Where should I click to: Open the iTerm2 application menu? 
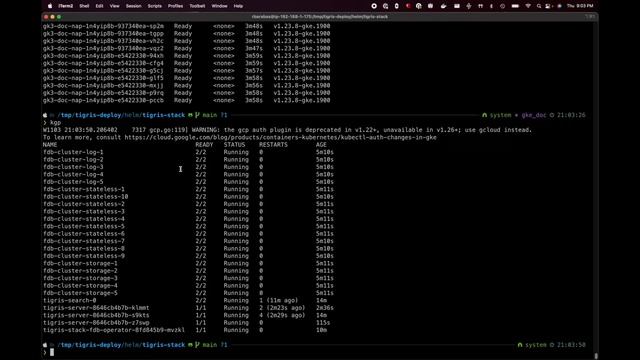click(x=65, y=6)
